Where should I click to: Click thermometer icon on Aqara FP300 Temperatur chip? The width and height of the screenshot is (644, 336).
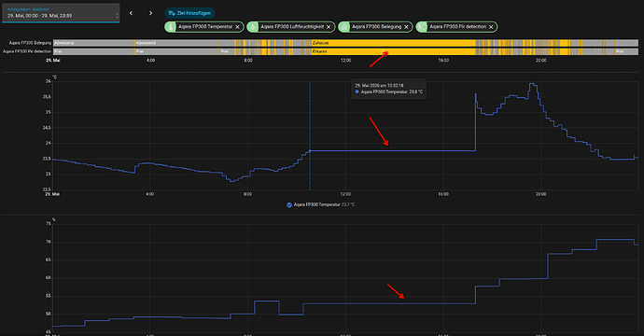coord(171,27)
